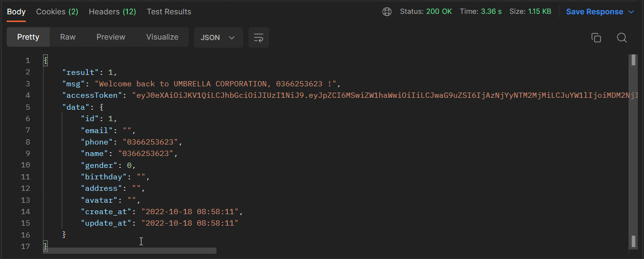
Task: Select the Visualize view mode
Action: point(162,37)
